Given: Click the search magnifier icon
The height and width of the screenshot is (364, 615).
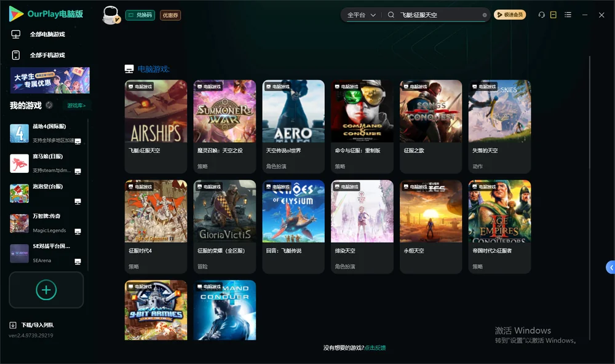Looking at the screenshot, I should 391,15.
